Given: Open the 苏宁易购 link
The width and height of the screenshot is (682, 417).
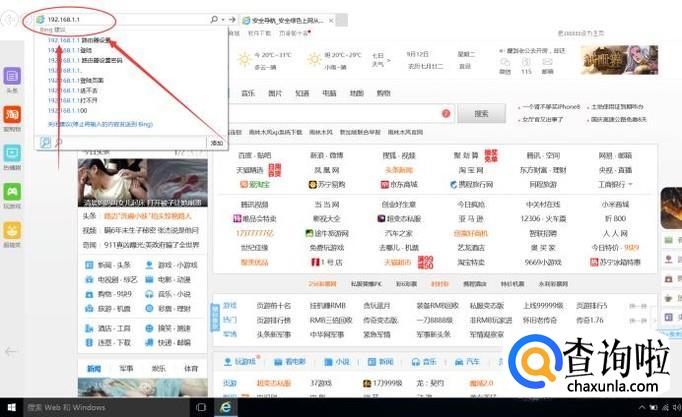Looking at the screenshot, I should tap(327, 184).
